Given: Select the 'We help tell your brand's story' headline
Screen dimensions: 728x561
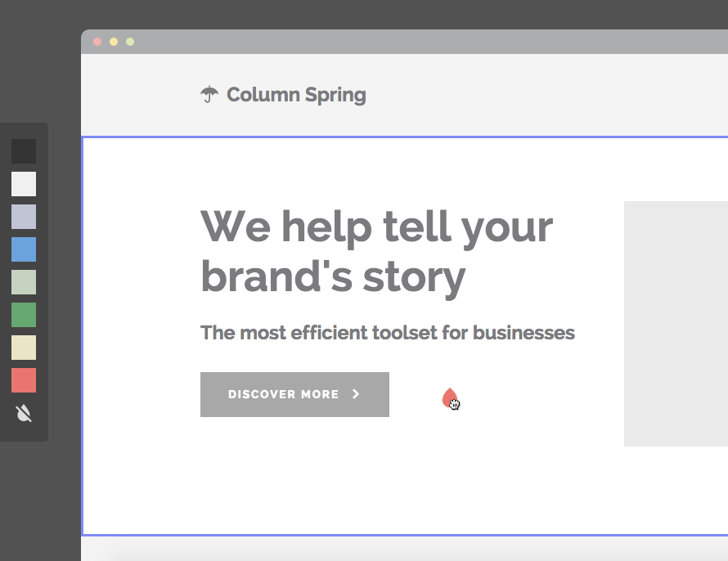Looking at the screenshot, I should (376, 253).
